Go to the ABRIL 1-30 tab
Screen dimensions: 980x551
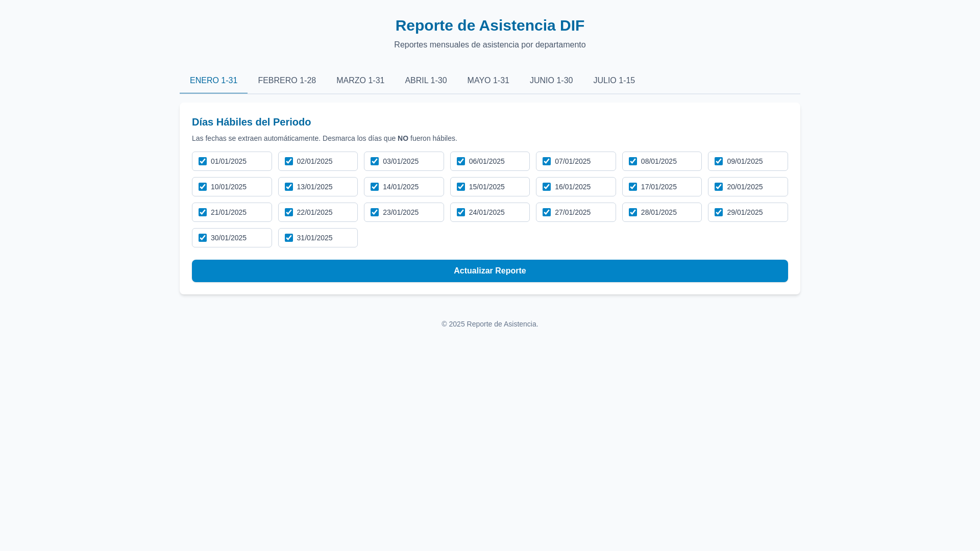click(x=426, y=81)
